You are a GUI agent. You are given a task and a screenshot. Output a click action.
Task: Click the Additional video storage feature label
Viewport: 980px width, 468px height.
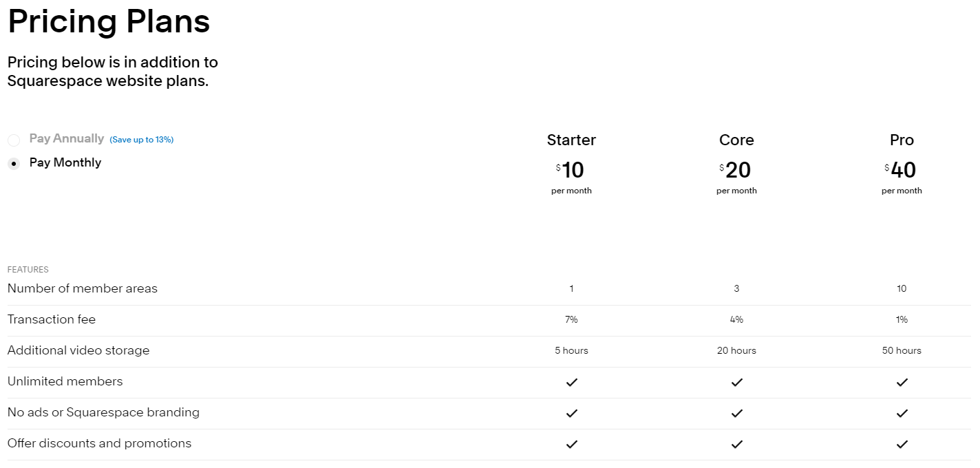click(78, 350)
